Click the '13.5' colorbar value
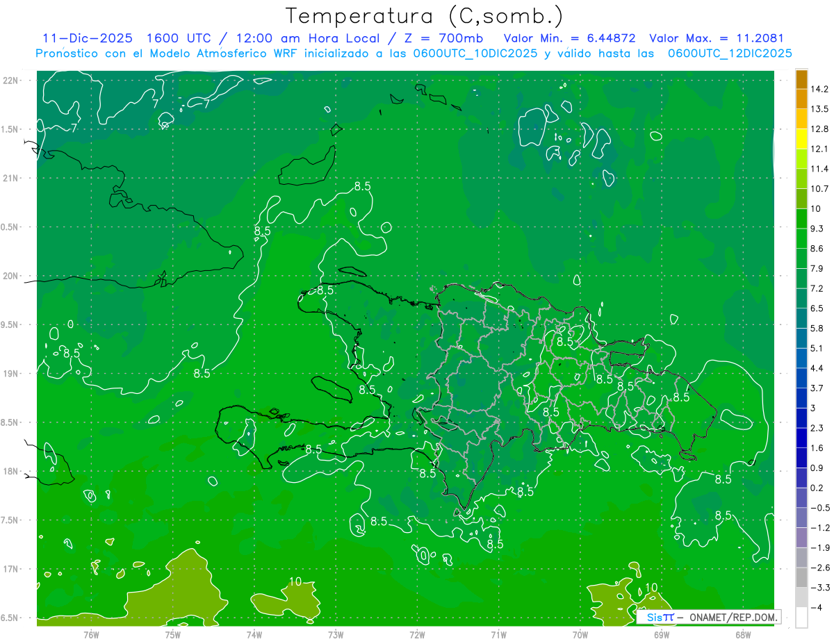 [820, 109]
